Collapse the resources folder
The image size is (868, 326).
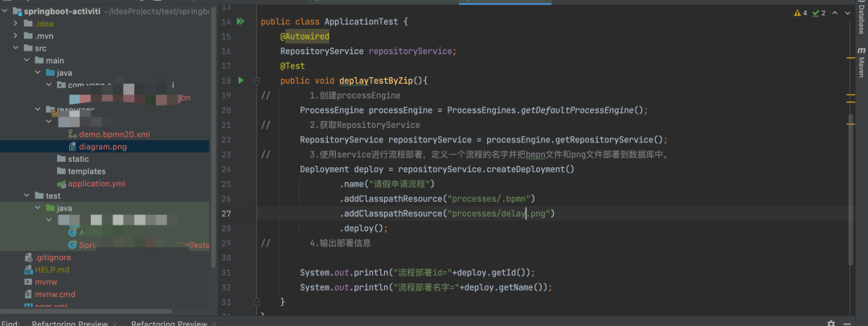pyautogui.click(x=38, y=109)
